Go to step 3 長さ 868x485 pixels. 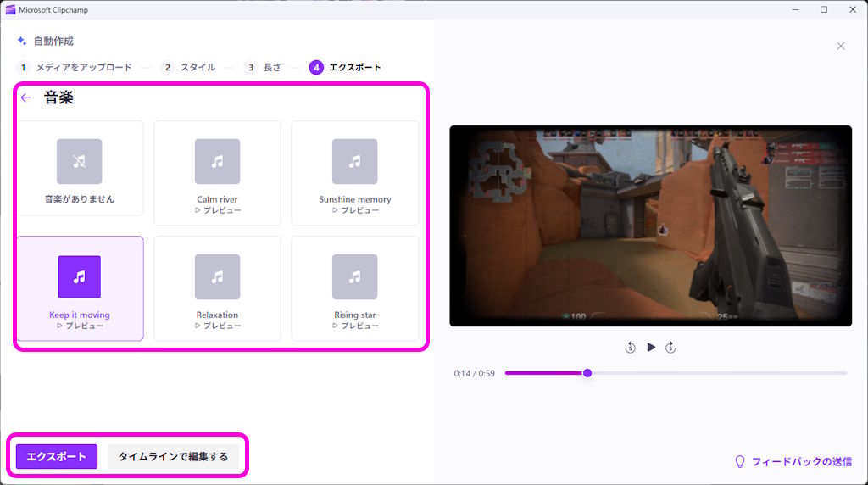pyautogui.click(x=263, y=68)
